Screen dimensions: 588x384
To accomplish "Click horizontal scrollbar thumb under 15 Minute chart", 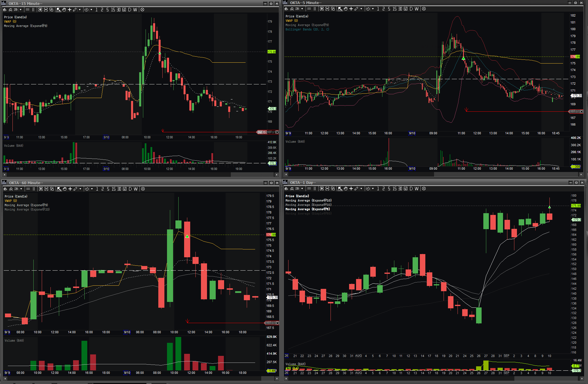I will pyautogui.click(x=252, y=175).
